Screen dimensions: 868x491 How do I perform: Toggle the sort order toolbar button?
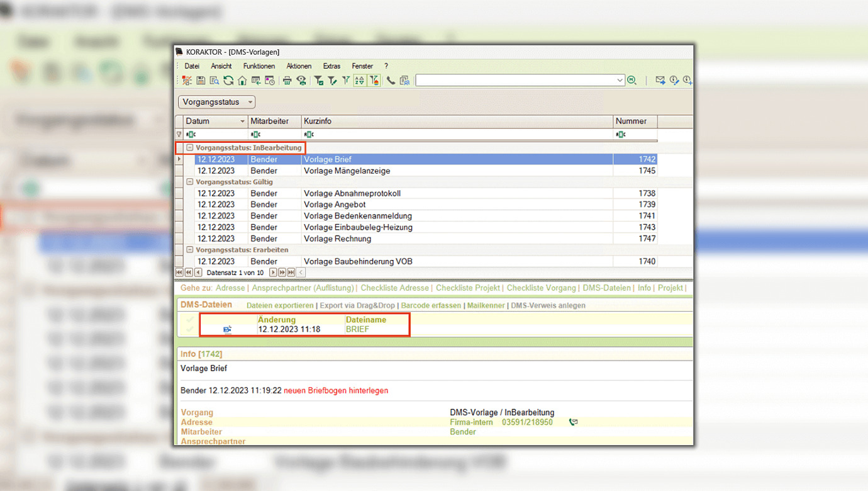click(x=360, y=81)
